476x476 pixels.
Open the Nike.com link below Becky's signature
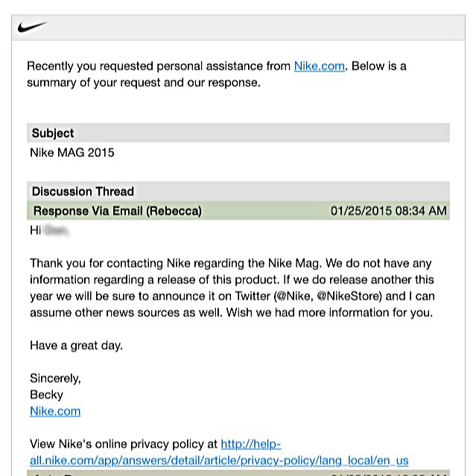pyautogui.click(x=55, y=411)
